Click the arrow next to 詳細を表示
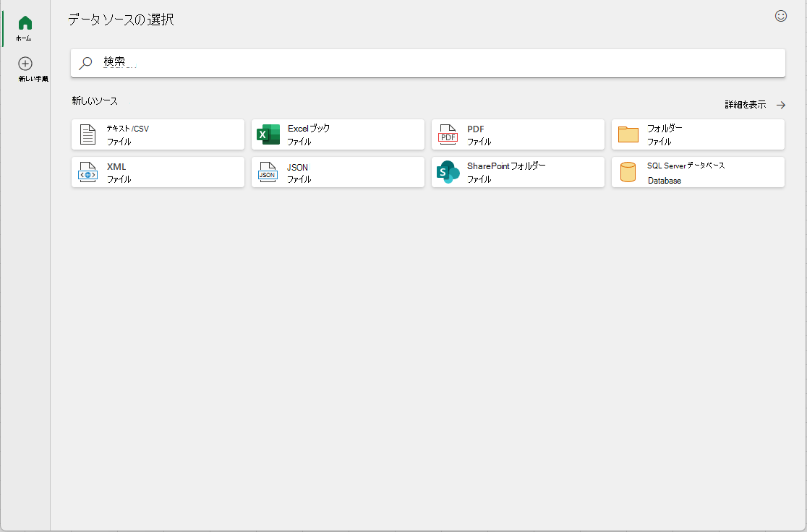Image resolution: width=807 pixels, height=532 pixels. [781, 105]
